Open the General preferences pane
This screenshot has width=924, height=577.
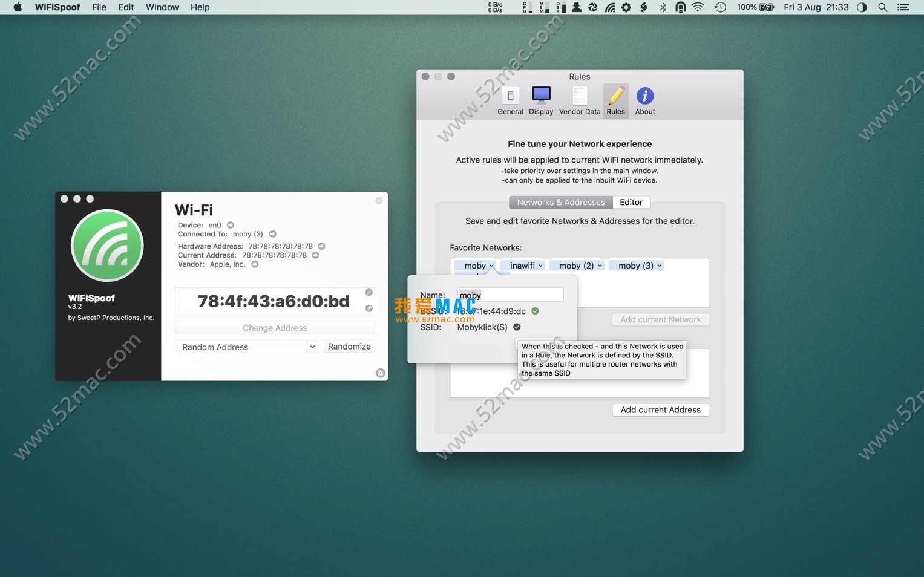510,100
